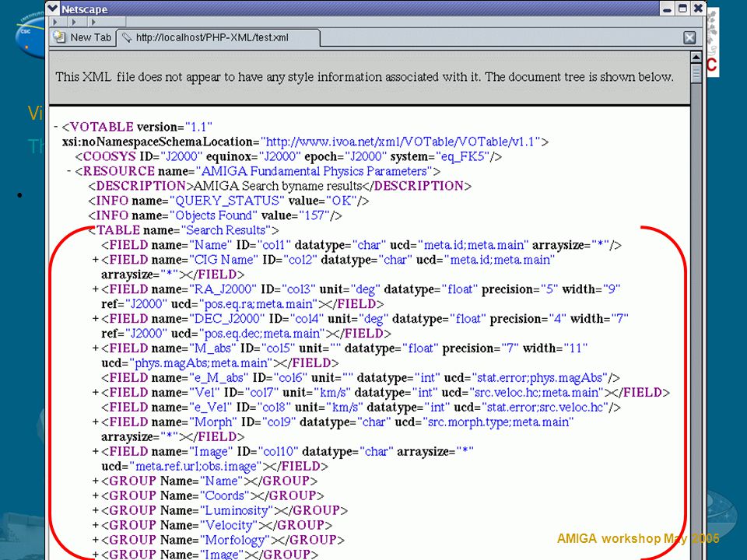747x560 pixels.
Task: Expand the FIELD "Morph" node
Action: (95, 422)
